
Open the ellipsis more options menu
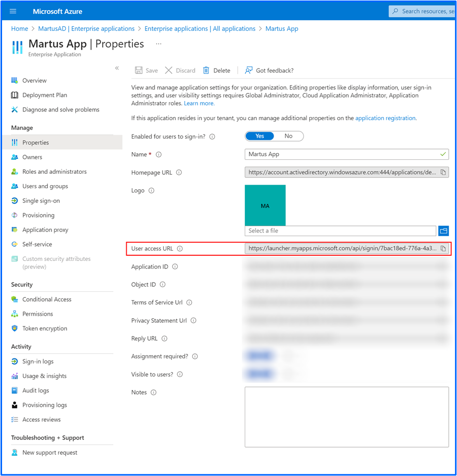coord(159,44)
